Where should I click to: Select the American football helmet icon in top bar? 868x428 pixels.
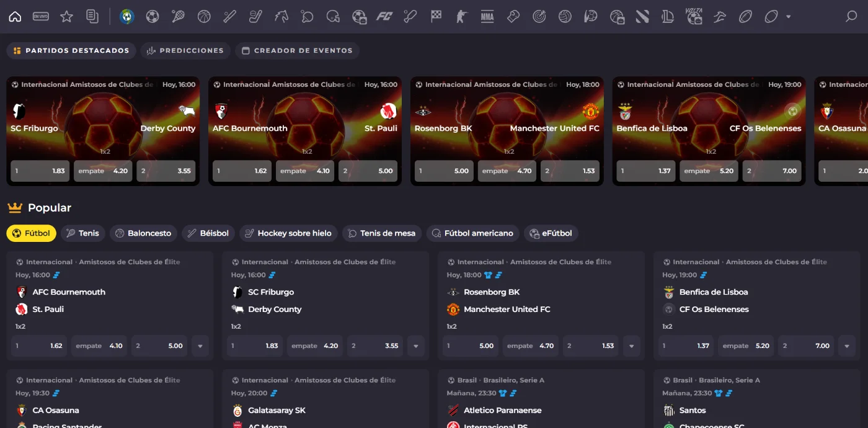333,17
